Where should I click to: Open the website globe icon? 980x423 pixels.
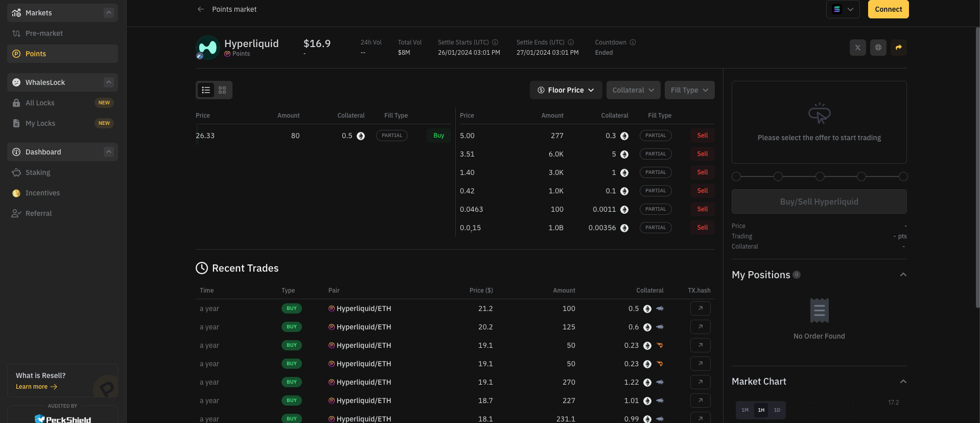point(878,48)
